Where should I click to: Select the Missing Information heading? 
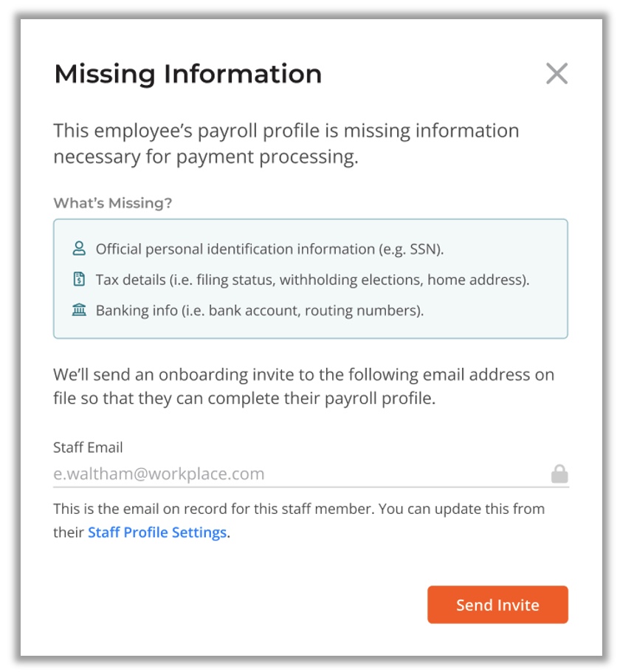point(187,74)
